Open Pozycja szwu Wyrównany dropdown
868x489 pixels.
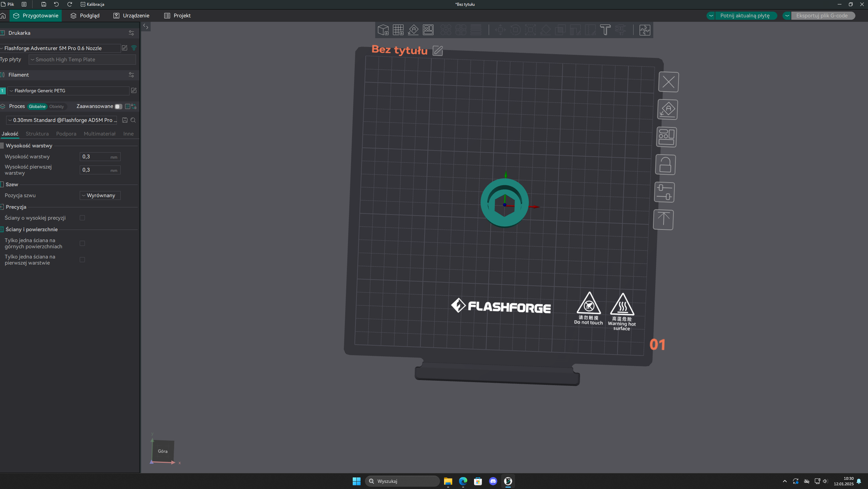[x=100, y=195]
